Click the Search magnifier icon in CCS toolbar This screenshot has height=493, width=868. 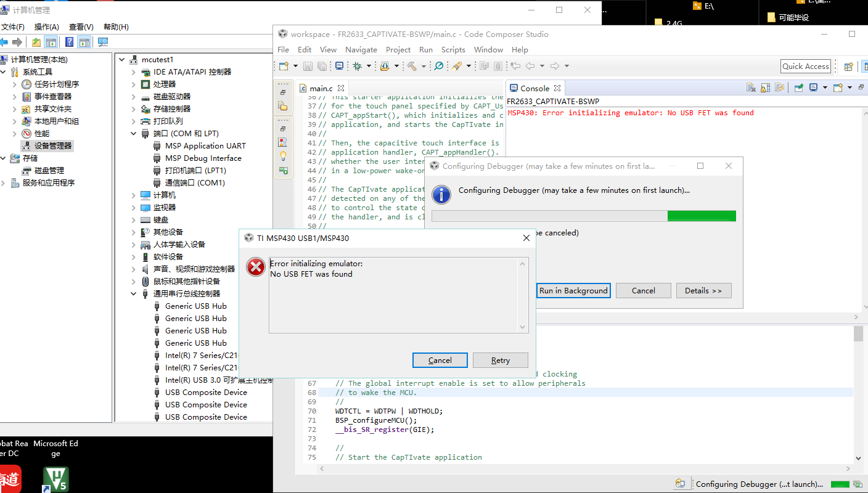tap(438, 66)
